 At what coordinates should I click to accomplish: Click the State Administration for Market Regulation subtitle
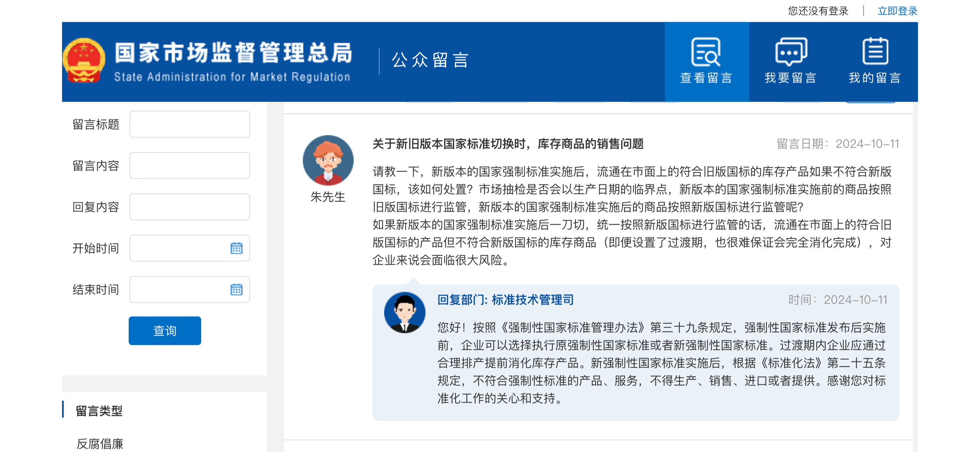[x=232, y=77]
